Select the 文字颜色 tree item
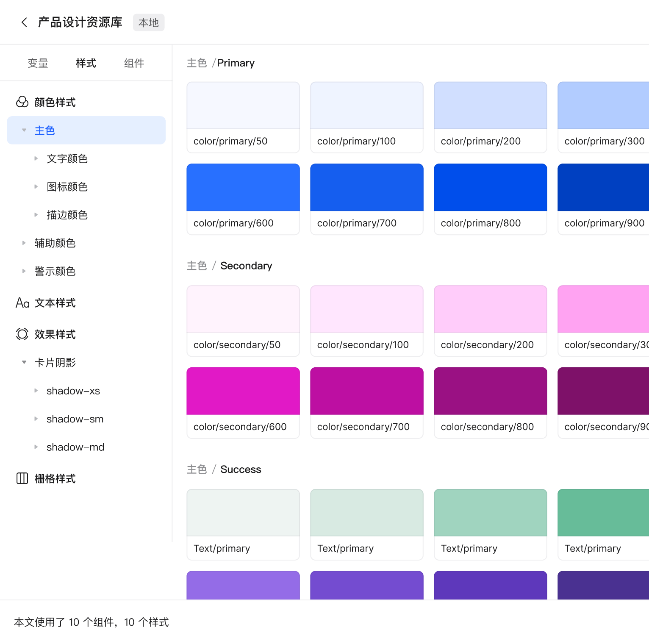The height and width of the screenshot is (644, 649). point(67,158)
